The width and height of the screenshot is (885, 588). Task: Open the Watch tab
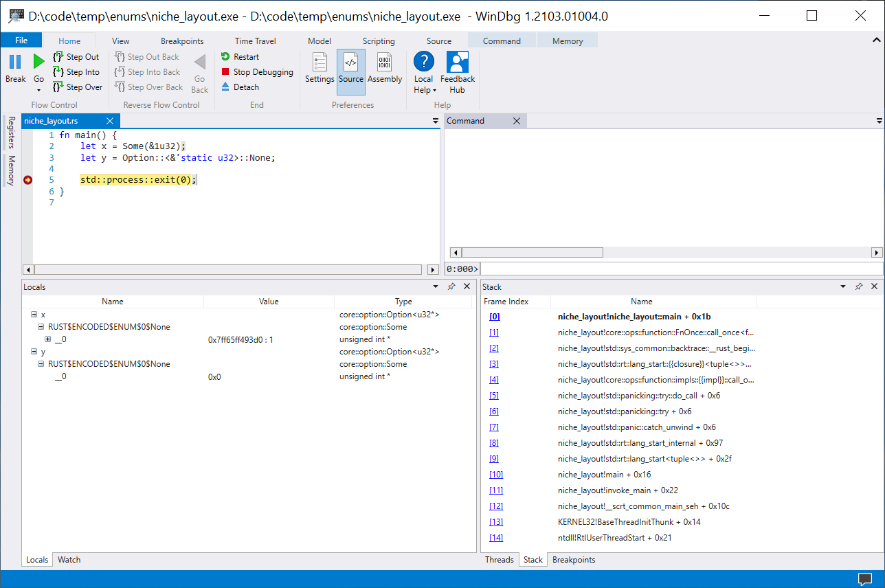click(x=69, y=560)
